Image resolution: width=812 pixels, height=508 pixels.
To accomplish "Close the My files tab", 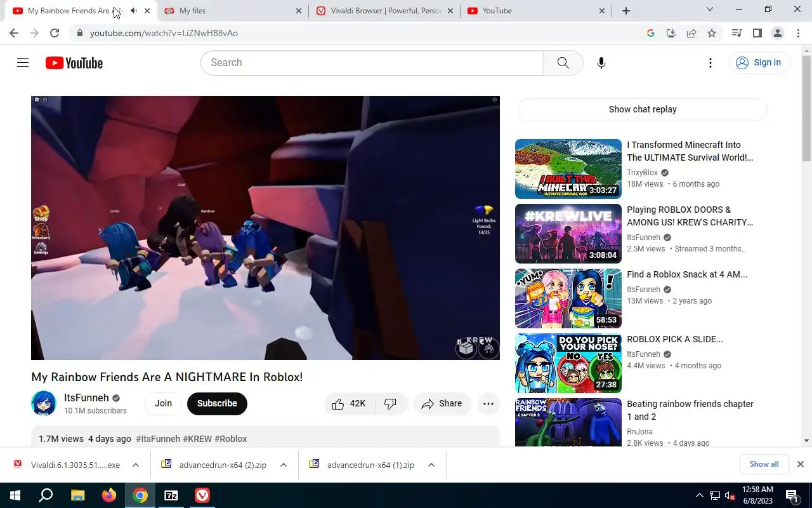I will click(x=299, y=11).
